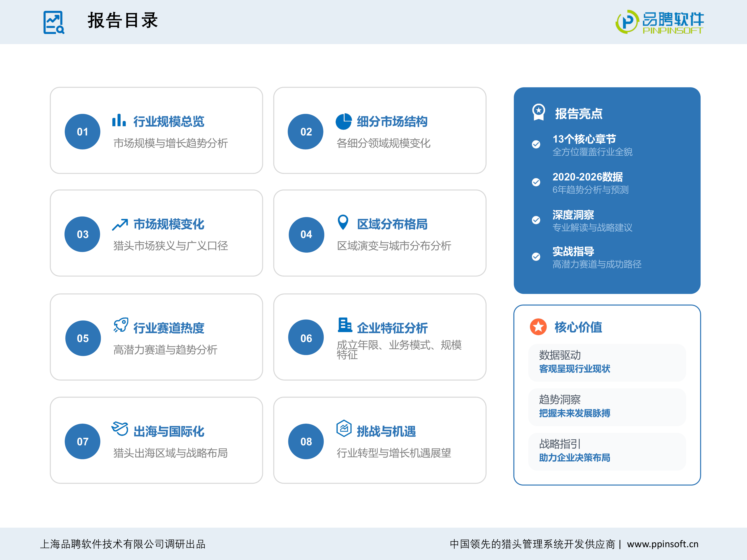Click the 深度洞察 highlight
The image size is (747, 560).
tap(573, 215)
